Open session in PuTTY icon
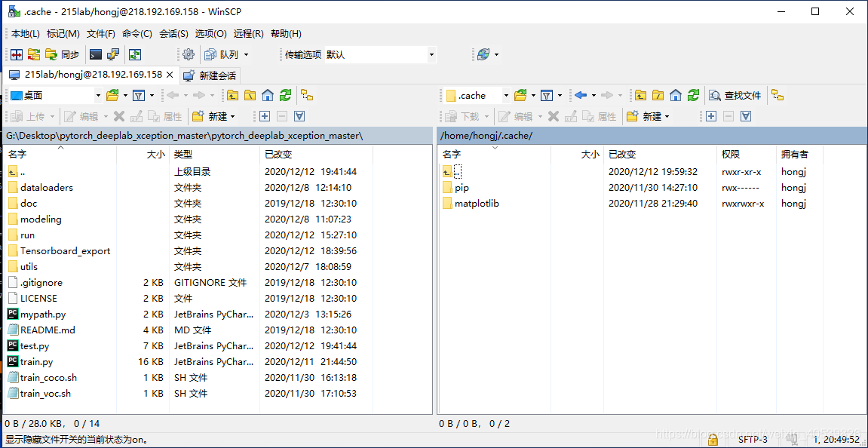Viewport: 868px width, 448px height. click(x=113, y=54)
